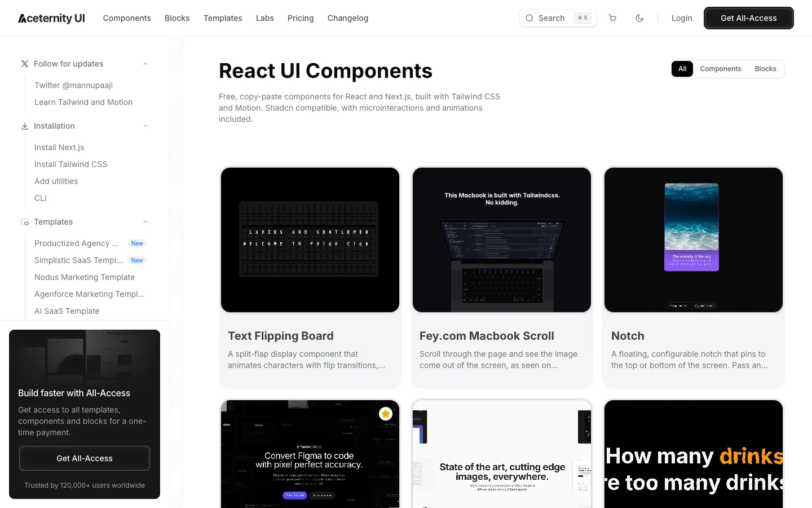812x508 pixels.
Task: Click the React UI Components heading
Action: click(x=325, y=71)
